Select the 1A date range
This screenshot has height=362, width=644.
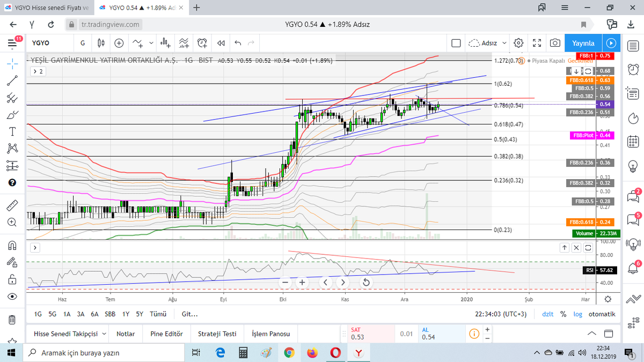pyautogui.click(x=67, y=314)
